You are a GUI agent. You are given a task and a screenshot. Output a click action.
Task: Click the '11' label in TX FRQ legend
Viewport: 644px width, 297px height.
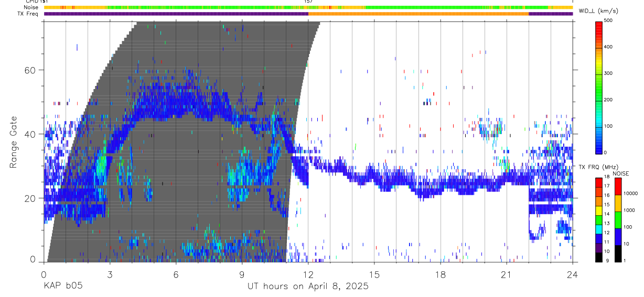607,242
